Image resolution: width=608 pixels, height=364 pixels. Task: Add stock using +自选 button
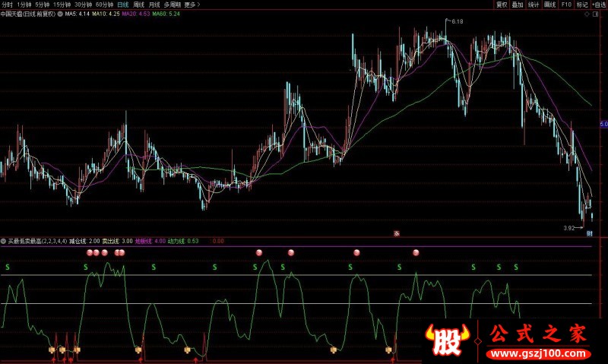point(599,5)
